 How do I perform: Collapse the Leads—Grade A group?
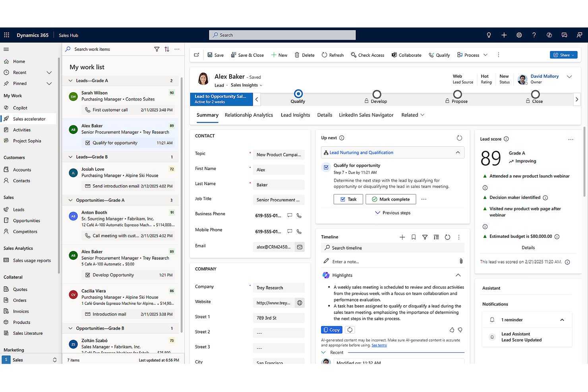coord(71,81)
